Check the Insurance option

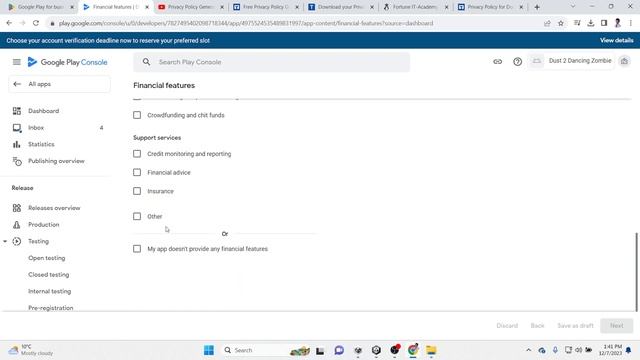[x=137, y=191]
